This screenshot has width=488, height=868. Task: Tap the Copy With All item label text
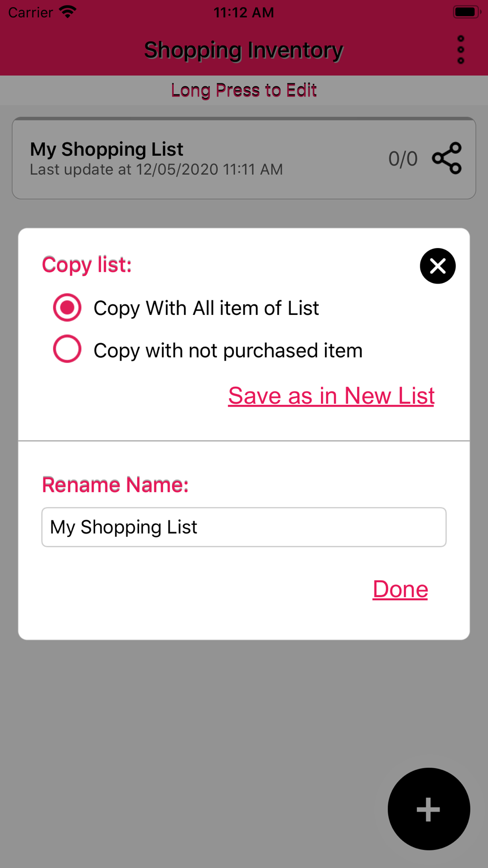(x=206, y=309)
